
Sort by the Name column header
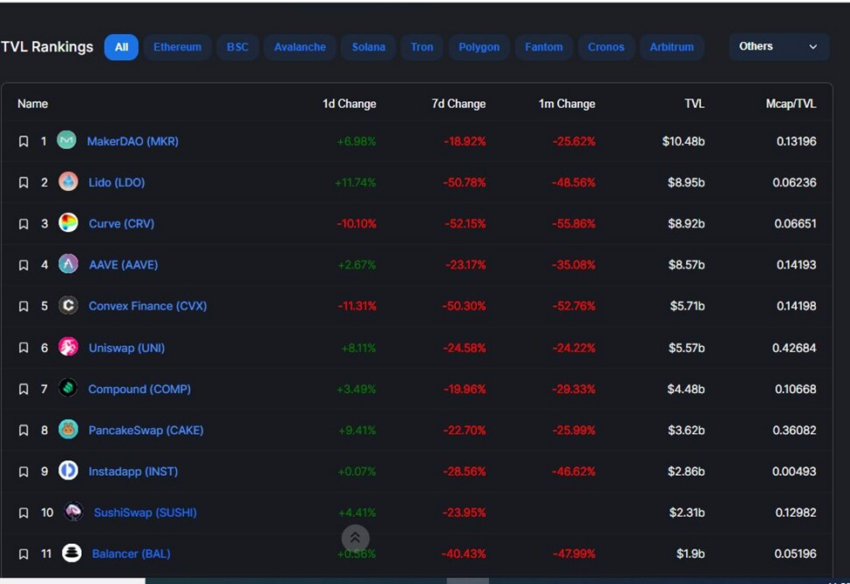33,104
